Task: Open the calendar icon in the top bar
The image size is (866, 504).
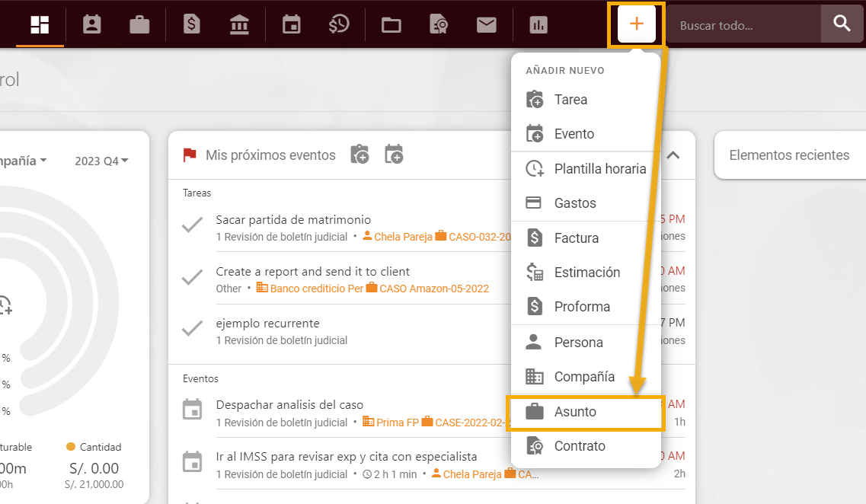Action: (292, 25)
